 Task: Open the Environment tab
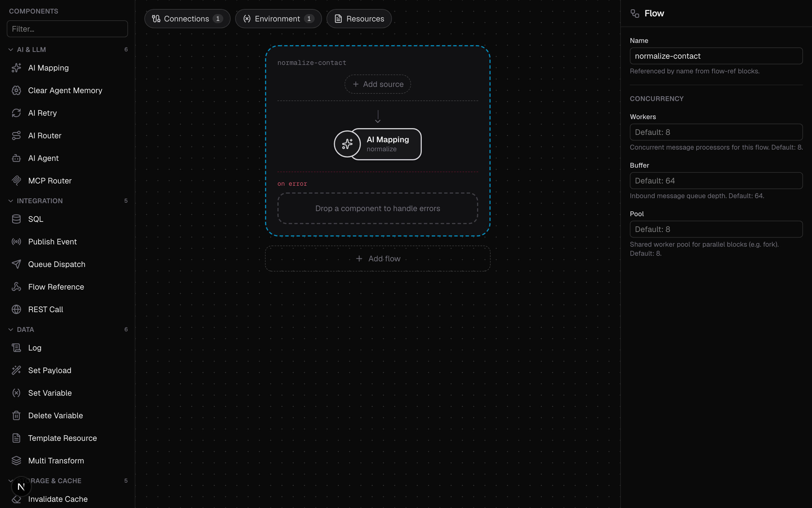pos(278,18)
